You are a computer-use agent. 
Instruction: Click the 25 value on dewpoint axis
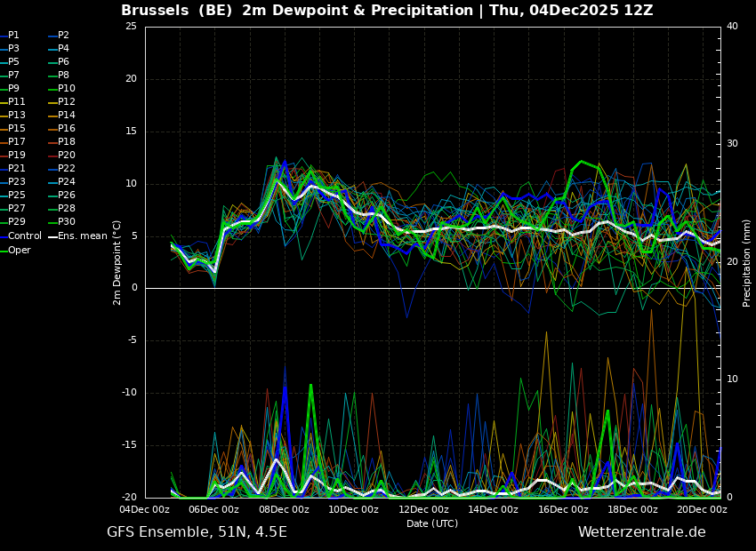(131, 27)
